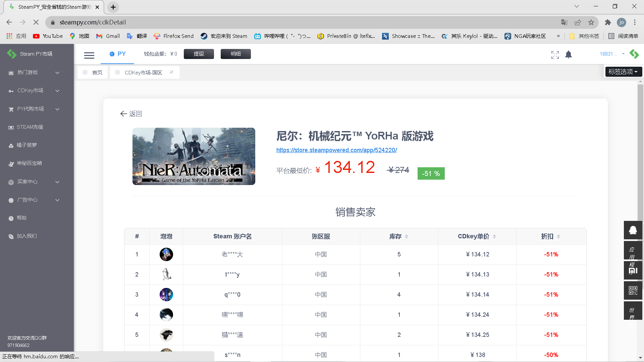Toggle fullscreen with the expand icon

555,55
